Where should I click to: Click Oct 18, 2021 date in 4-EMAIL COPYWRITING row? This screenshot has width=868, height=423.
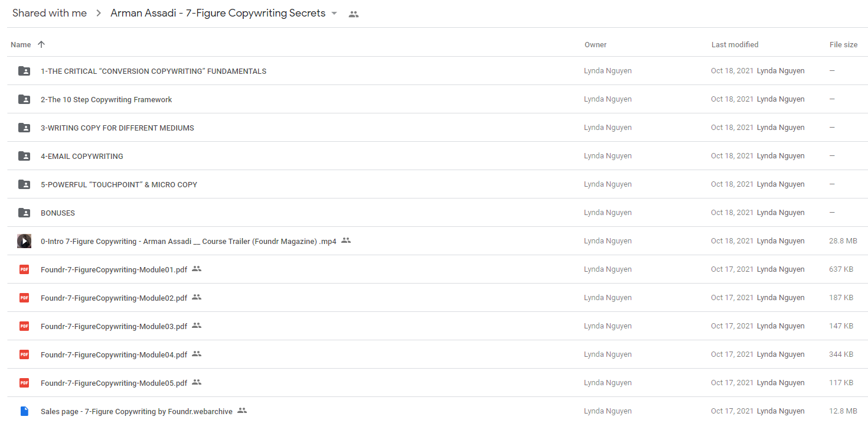(732, 156)
